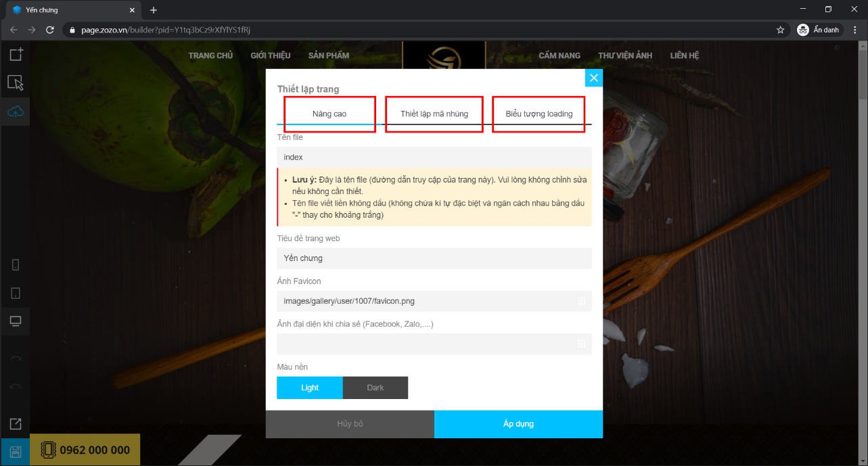Viewport: 868px width, 466px height.
Task: Click the Hủy bỏ button
Action: click(x=350, y=424)
